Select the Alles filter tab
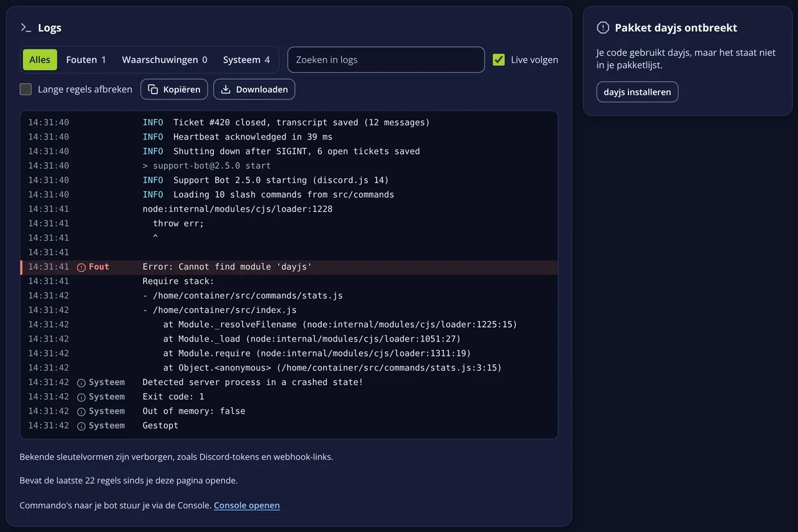 click(x=40, y=60)
